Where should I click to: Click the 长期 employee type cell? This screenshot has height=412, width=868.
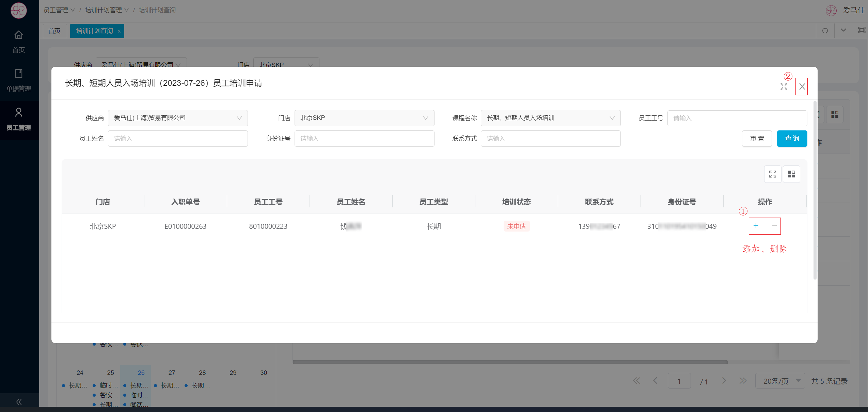(433, 226)
